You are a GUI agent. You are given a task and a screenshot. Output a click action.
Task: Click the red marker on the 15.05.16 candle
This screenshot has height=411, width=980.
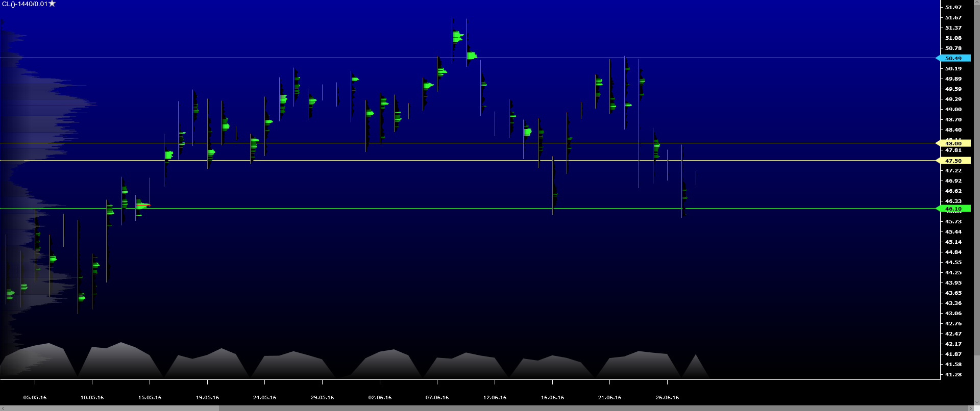(x=144, y=205)
